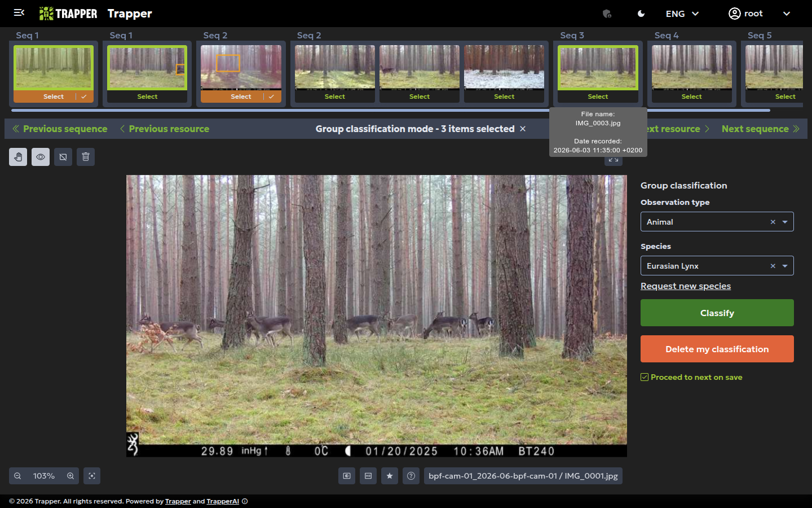The height and width of the screenshot is (508, 812).
Task: Click the Seq 2 thumbnail with orange bounding box
Action: (x=241, y=68)
